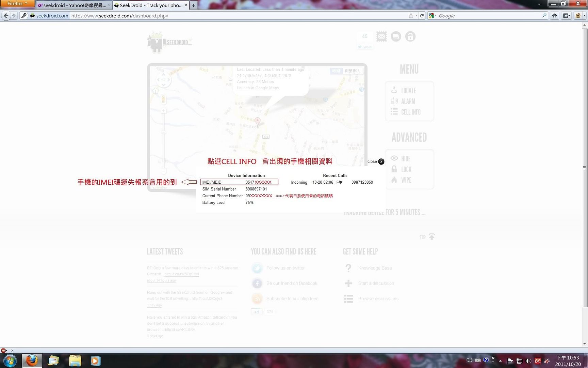Bookmark this page with the star icon
Viewport: 588px width, 368px height.
(x=411, y=16)
